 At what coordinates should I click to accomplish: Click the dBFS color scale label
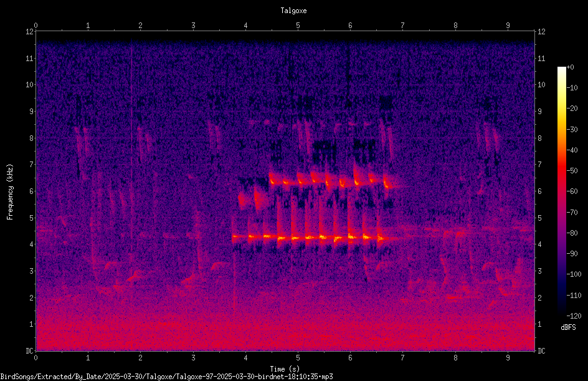pos(568,327)
